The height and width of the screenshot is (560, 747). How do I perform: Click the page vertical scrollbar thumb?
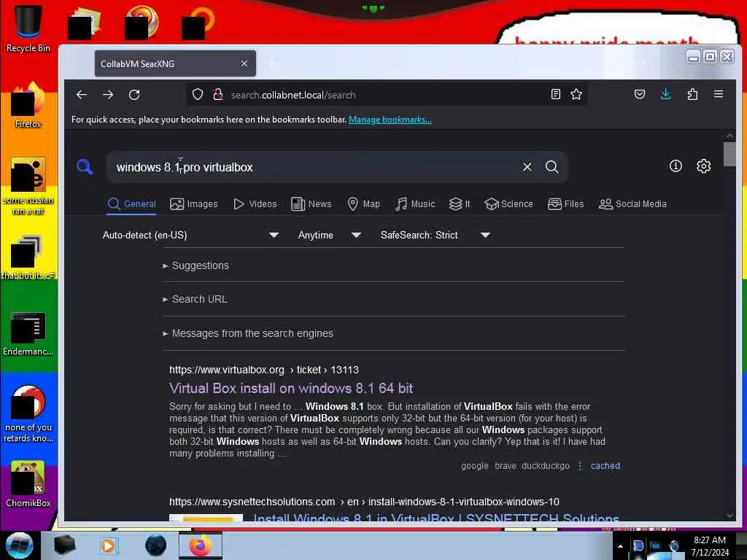coord(729,155)
